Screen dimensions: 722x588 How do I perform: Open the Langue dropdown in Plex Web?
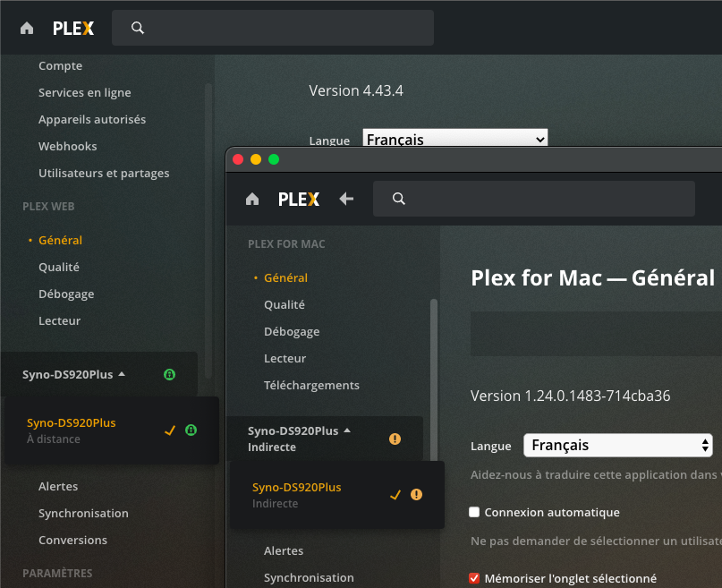[454, 140]
